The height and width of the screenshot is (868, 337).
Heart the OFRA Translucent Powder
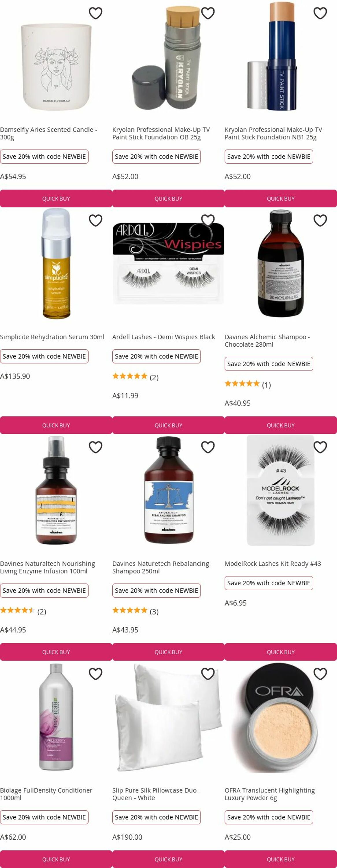click(x=320, y=674)
